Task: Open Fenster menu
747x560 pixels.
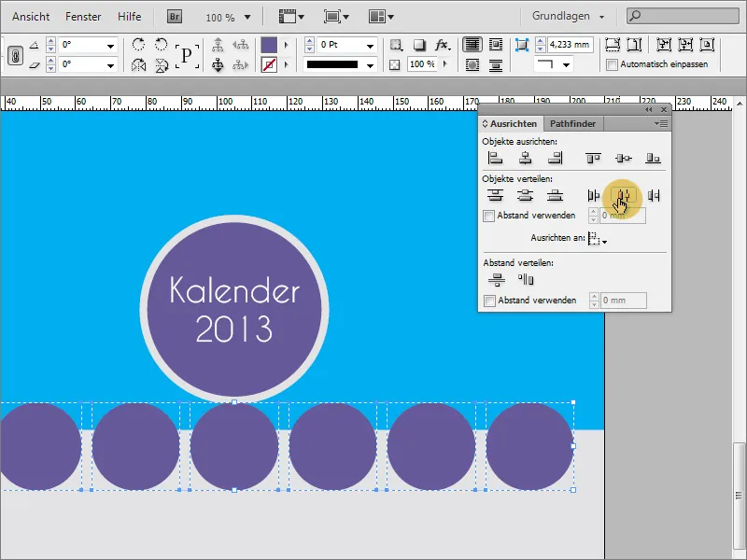Action: coord(83,17)
